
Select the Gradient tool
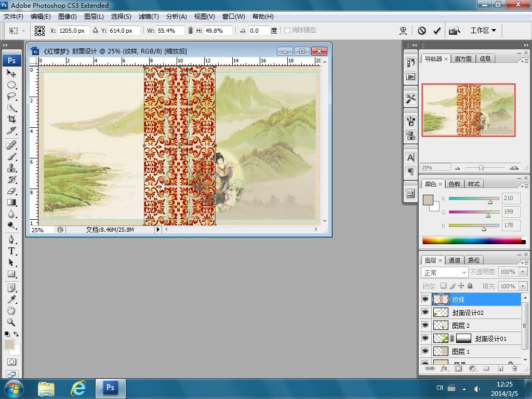[11, 203]
